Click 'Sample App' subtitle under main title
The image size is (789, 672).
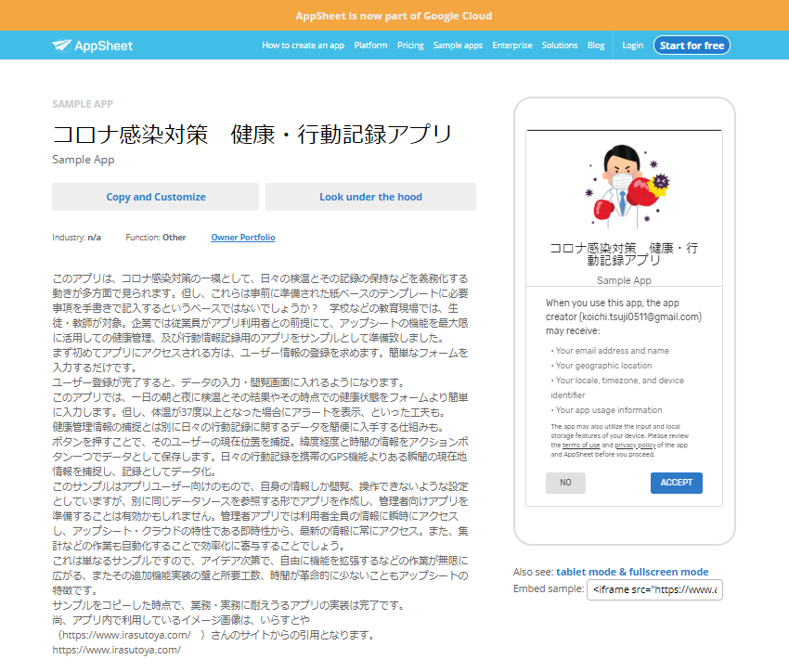coord(83,160)
